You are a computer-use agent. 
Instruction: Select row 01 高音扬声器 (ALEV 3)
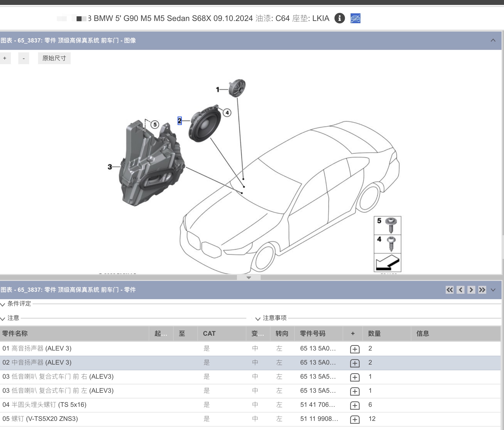point(250,349)
